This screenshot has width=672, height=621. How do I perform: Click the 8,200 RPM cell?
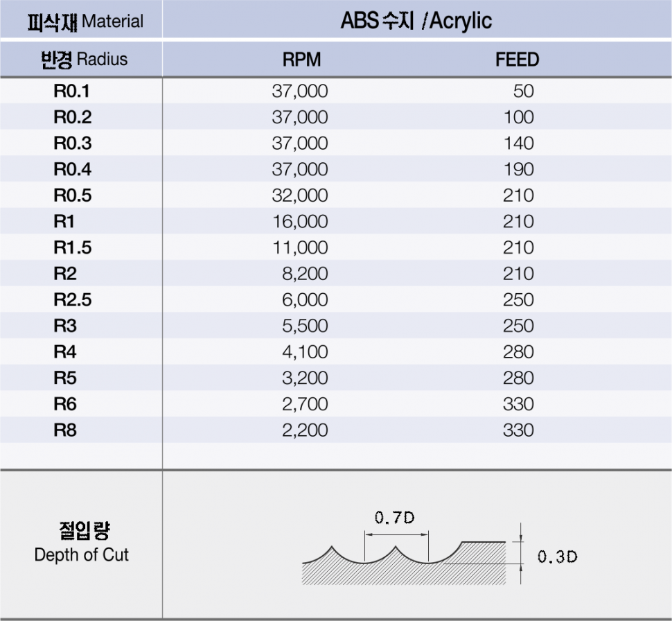point(305,274)
